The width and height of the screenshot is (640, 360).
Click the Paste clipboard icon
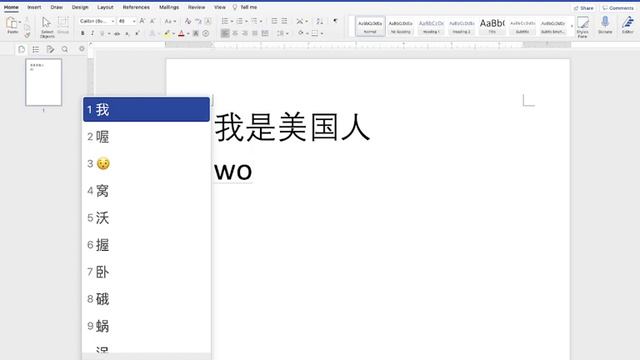pyautogui.click(x=12, y=23)
